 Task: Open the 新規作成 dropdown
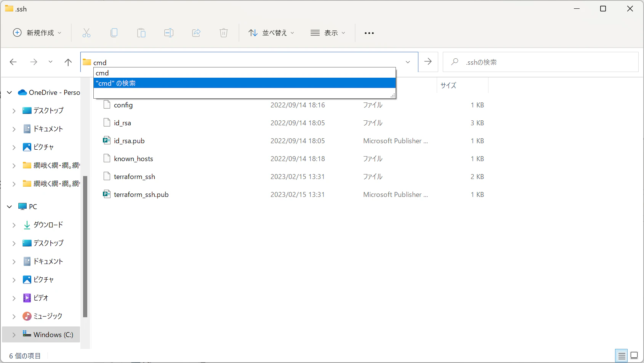(x=37, y=33)
